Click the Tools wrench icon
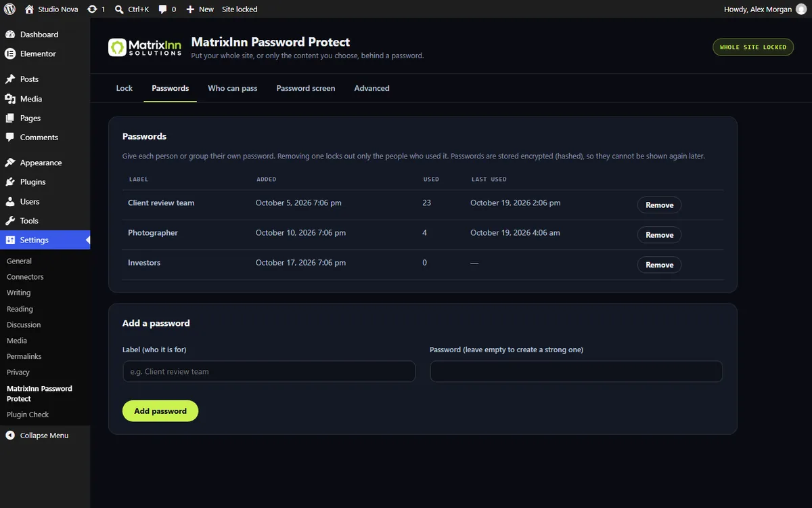Image resolution: width=812 pixels, height=508 pixels. (10, 221)
